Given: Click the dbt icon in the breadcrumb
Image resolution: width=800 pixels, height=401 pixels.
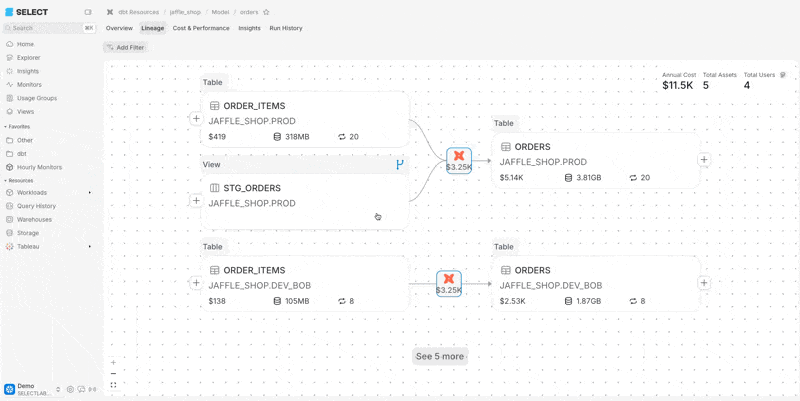Looking at the screenshot, I should [110, 12].
